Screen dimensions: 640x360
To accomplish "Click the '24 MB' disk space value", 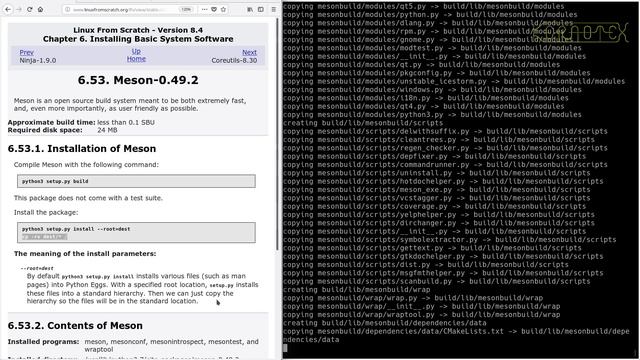I will click(x=107, y=130).
